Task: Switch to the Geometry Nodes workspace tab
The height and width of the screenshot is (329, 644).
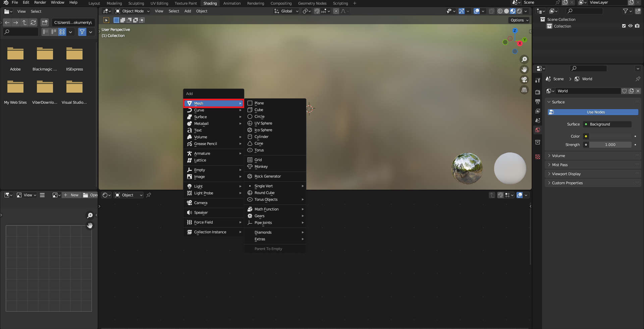Action: tap(312, 3)
